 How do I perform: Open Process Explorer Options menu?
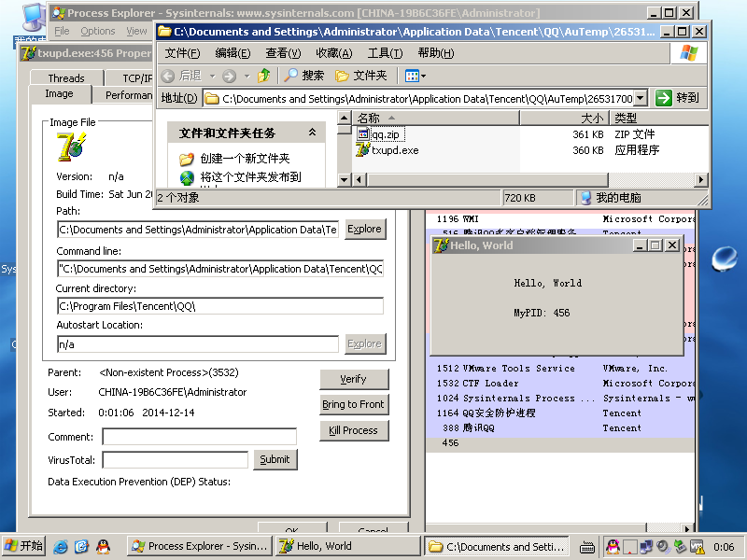(98, 31)
